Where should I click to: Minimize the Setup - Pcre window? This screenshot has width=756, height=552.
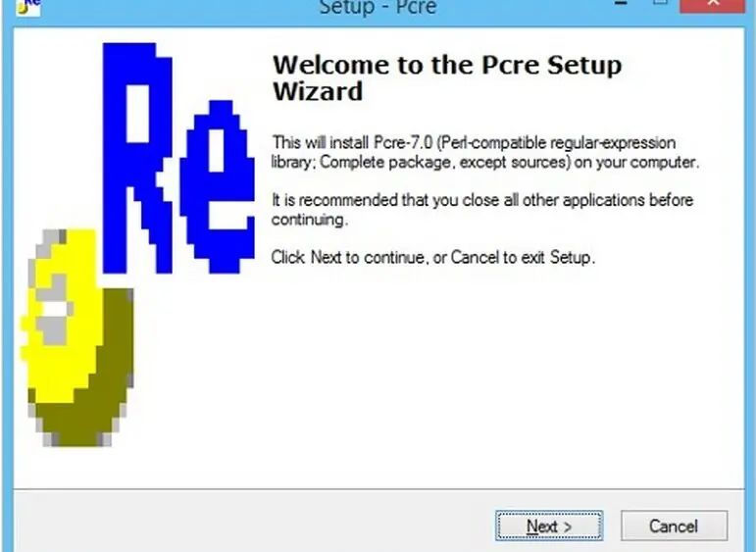[621, 3]
